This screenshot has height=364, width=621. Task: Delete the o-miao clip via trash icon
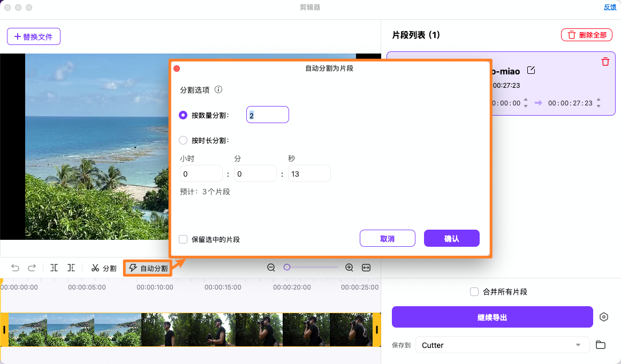(x=605, y=62)
